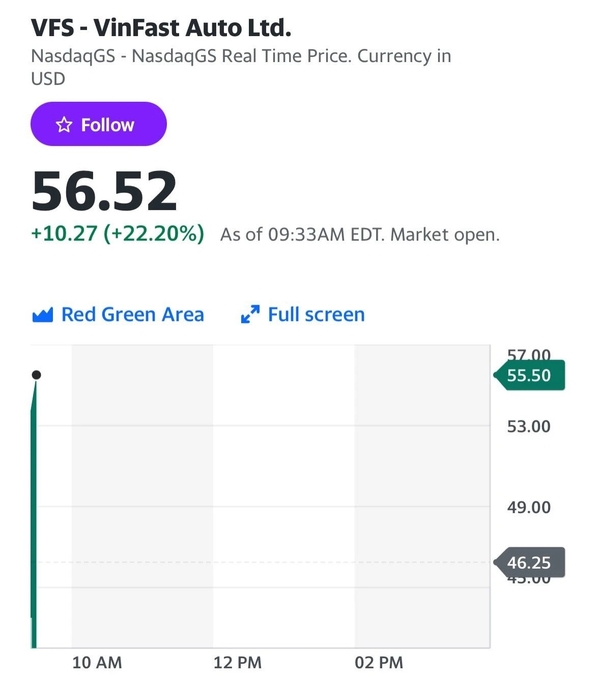Click the gray 46.25 previous close tag
The image size is (600, 681).
[x=529, y=562]
